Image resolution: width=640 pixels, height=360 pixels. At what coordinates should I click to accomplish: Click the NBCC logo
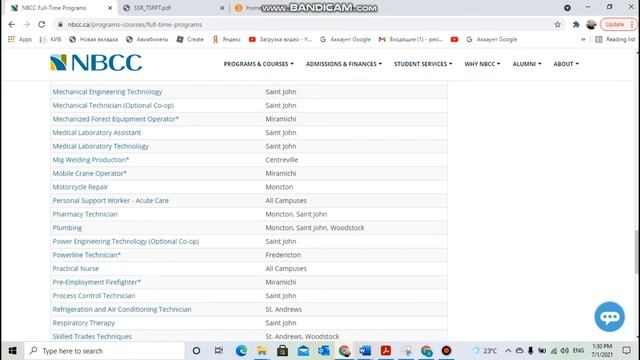96,63
